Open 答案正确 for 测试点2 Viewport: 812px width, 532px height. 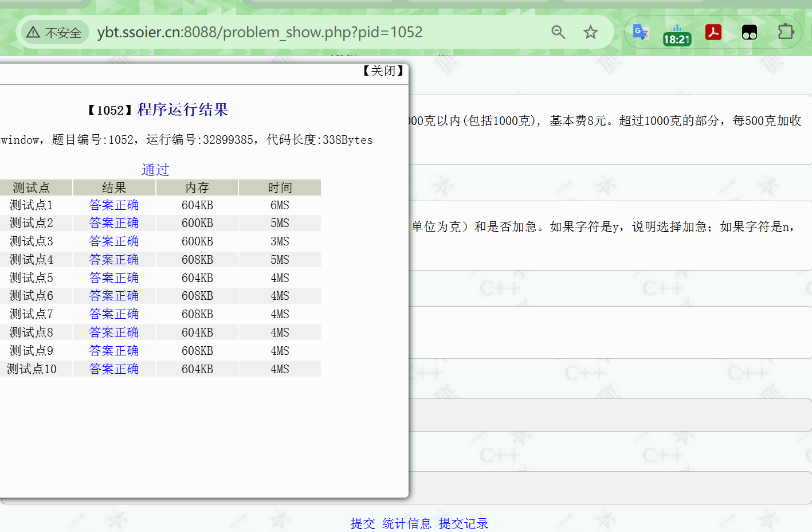click(x=114, y=223)
